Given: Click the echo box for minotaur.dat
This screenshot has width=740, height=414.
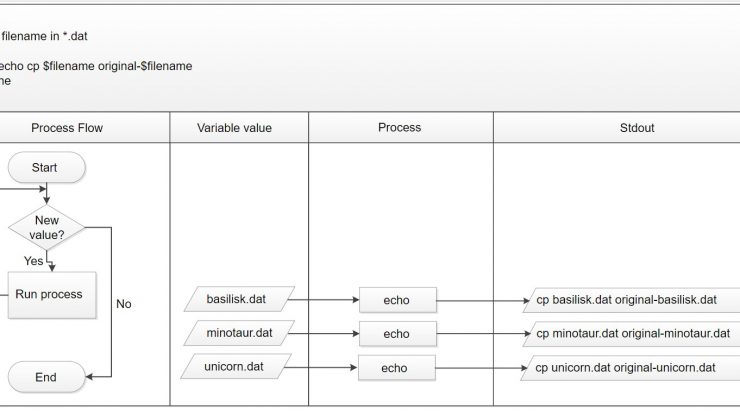Looking at the screenshot, I should click(x=398, y=334).
